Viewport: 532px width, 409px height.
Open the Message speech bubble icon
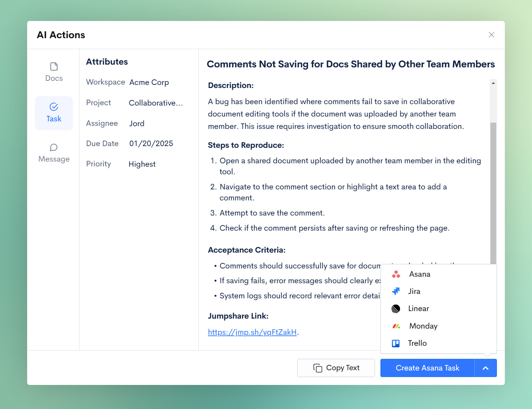(x=54, y=147)
